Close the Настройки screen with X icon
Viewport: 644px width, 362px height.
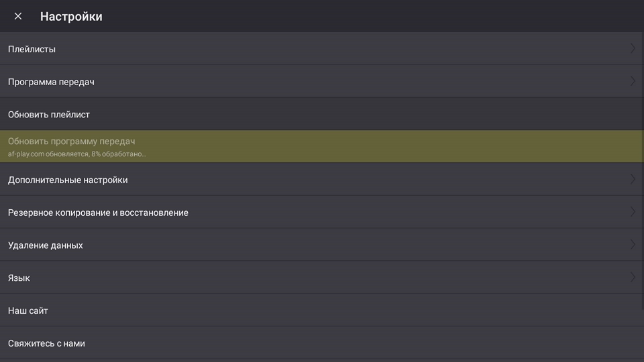click(18, 16)
